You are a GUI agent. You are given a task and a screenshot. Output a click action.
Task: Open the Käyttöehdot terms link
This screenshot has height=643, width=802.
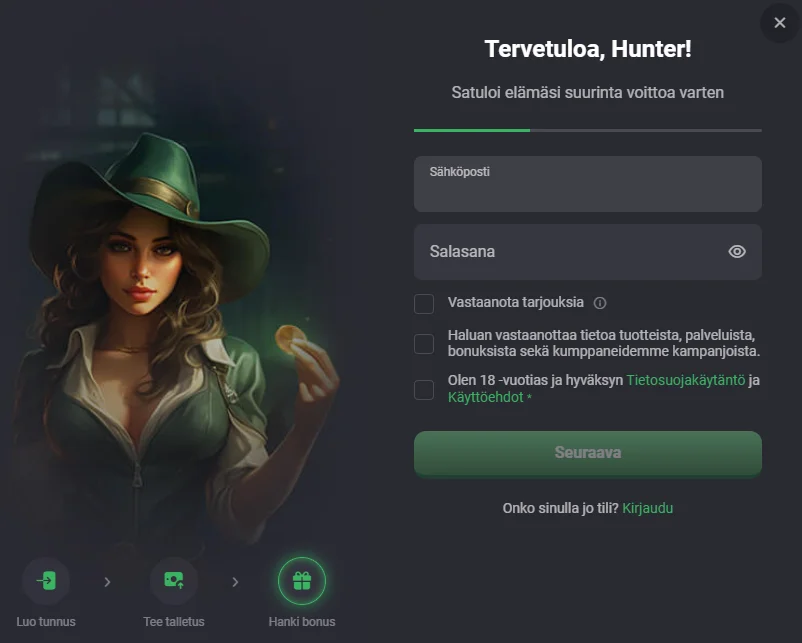point(485,397)
